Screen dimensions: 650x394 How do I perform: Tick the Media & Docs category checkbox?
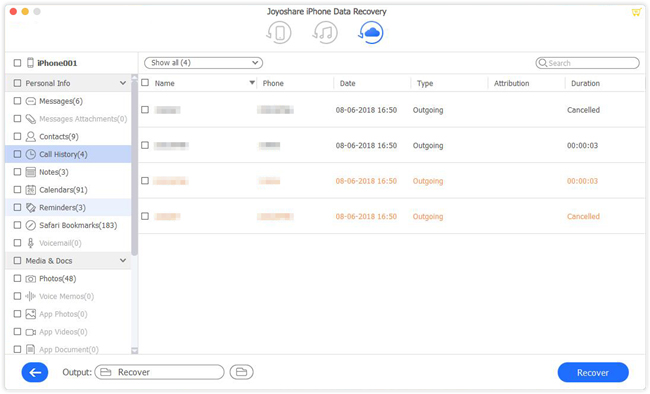click(x=17, y=260)
